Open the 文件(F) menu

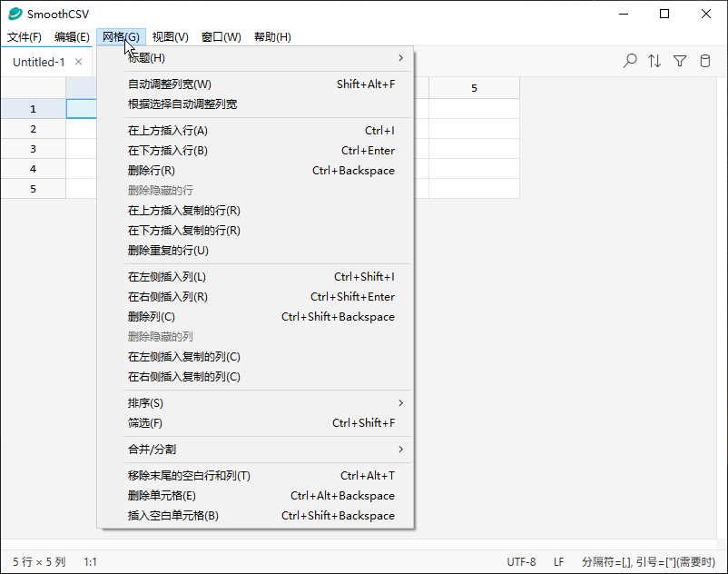point(25,37)
